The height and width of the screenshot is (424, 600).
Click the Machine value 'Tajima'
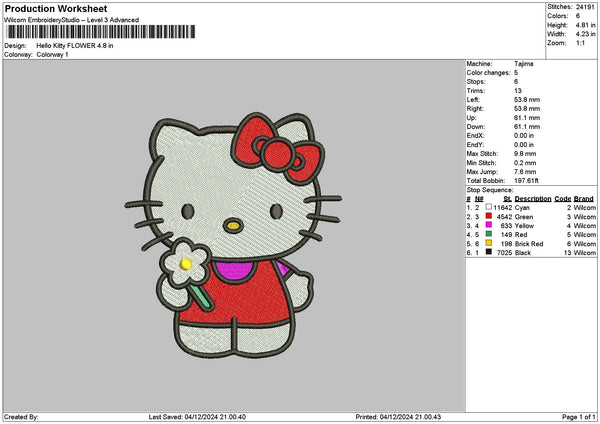point(523,64)
